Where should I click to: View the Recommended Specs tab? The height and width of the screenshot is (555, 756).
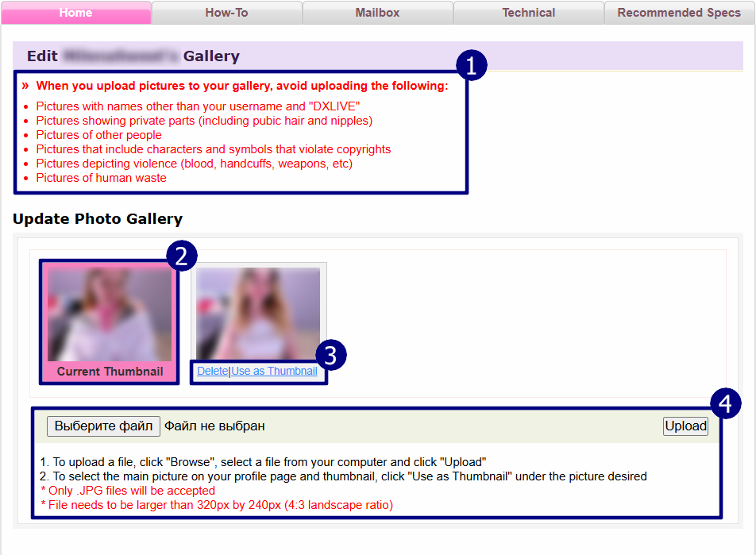(x=678, y=13)
